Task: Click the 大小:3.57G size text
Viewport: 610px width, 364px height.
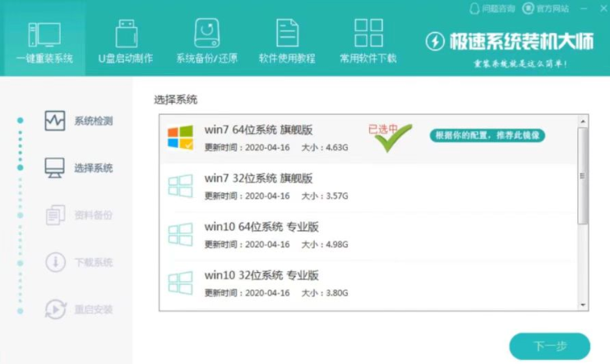Action: tap(325, 196)
